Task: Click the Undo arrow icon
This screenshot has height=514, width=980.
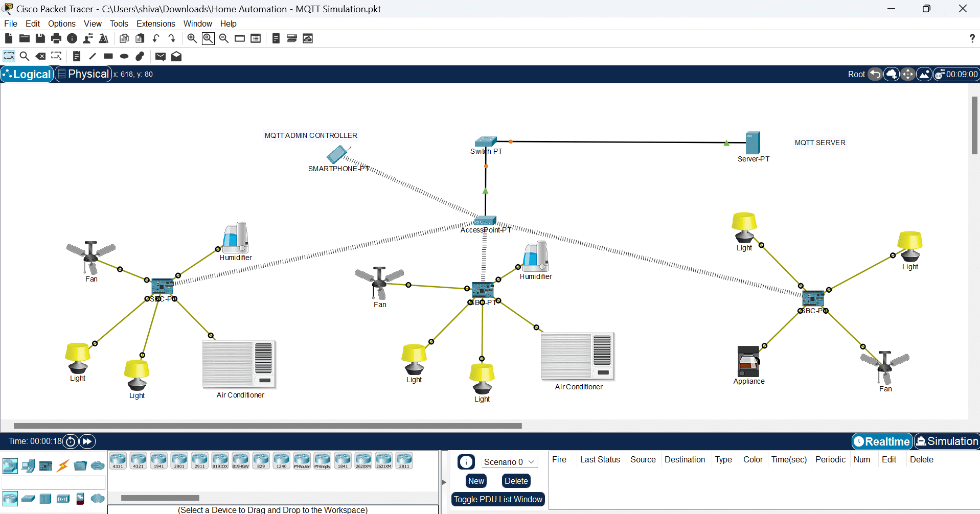Action: [156, 38]
